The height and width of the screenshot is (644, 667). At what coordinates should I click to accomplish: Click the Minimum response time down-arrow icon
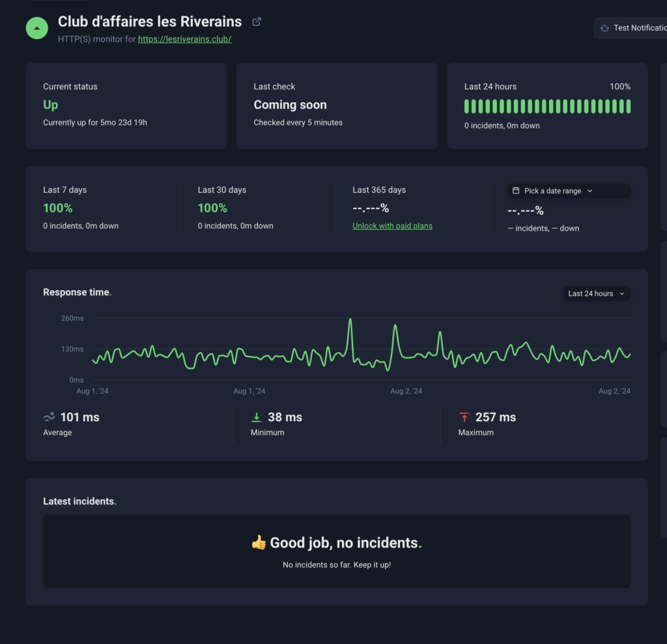coord(257,417)
